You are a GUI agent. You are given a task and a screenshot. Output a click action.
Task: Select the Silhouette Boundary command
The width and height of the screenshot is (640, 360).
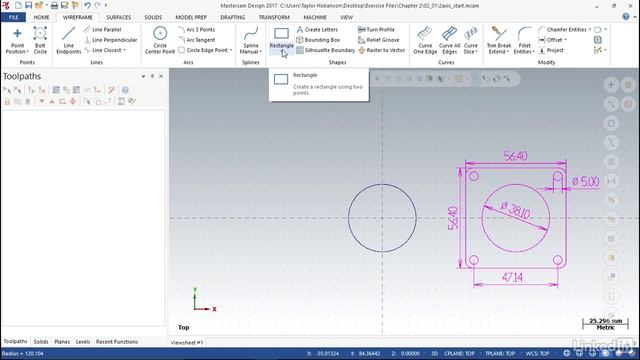pyautogui.click(x=325, y=50)
